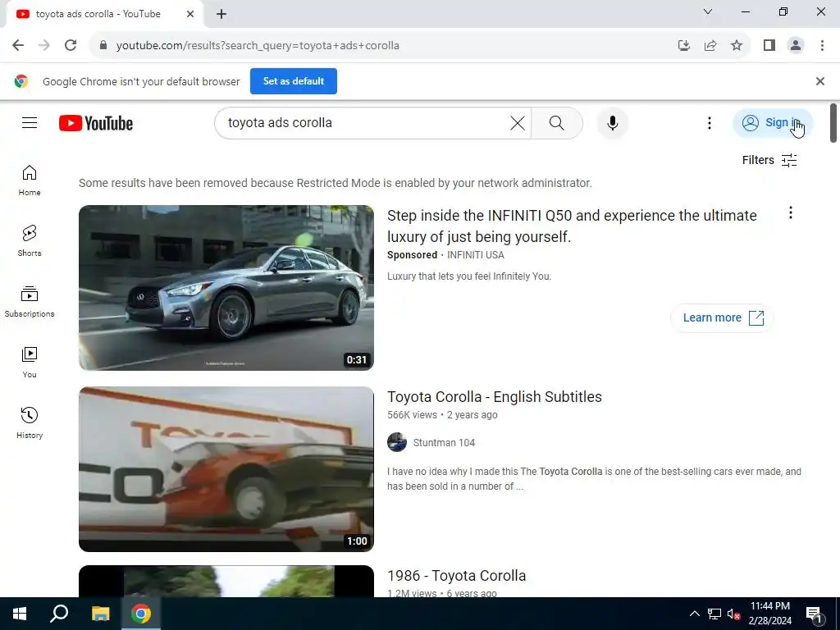Click Set as default browser button
The height and width of the screenshot is (630, 840).
click(x=294, y=81)
